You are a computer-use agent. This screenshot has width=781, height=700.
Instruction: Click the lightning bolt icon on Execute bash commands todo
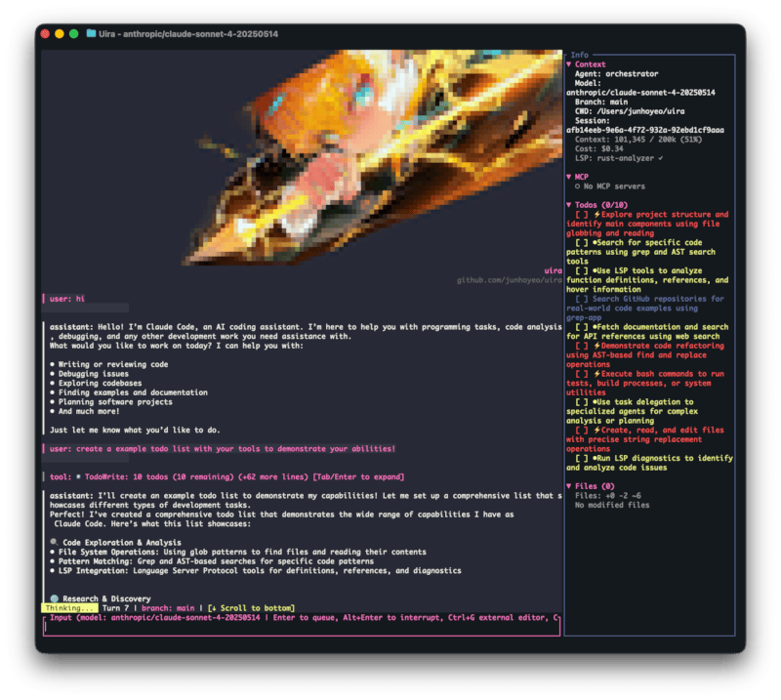click(597, 373)
